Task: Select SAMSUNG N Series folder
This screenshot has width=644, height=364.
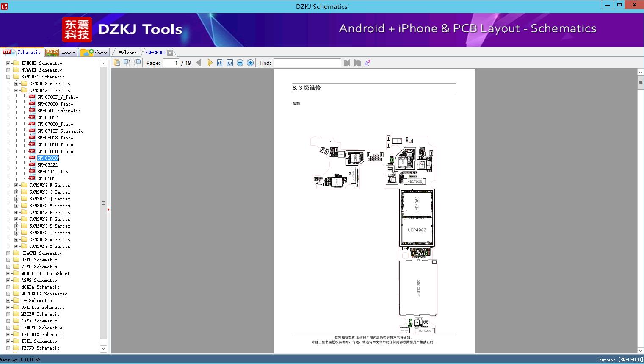Action: tap(50, 212)
